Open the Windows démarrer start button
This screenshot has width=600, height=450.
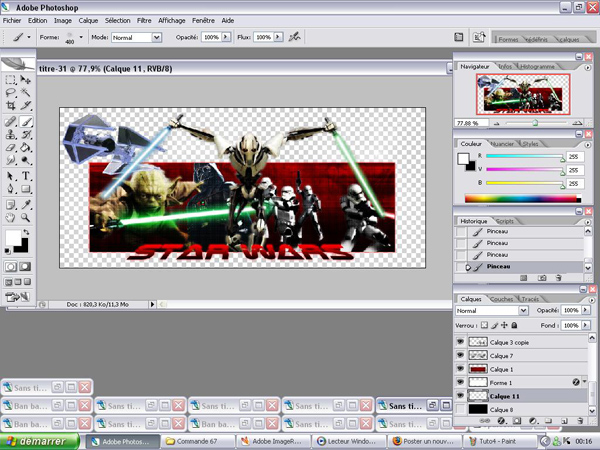pos(39,441)
